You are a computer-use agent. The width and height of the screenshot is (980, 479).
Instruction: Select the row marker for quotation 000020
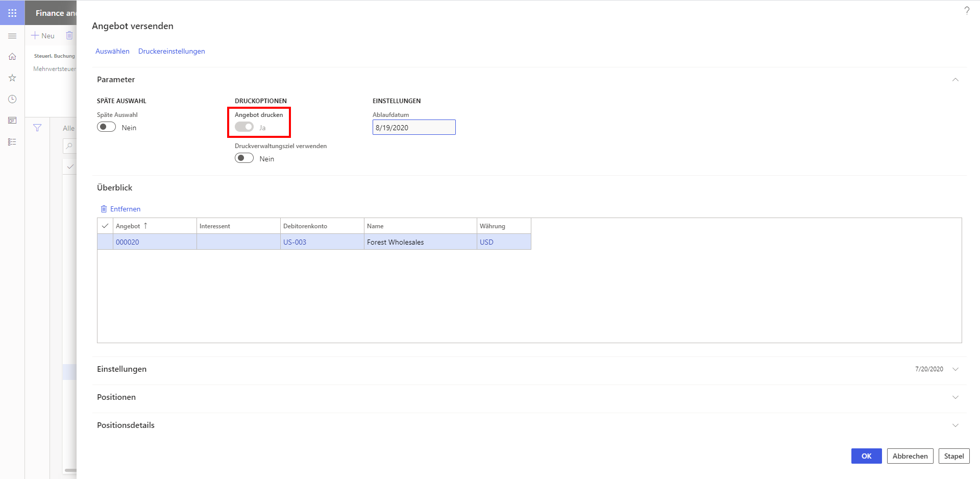(x=105, y=242)
